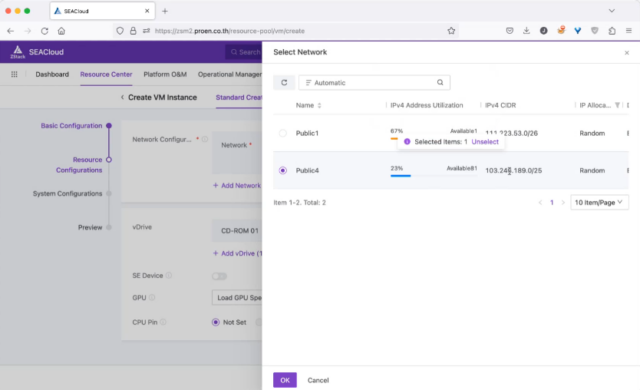The height and width of the screenshot is (390, 640).
Task: Open the Resource Center menu item
Action: point(106,74)
